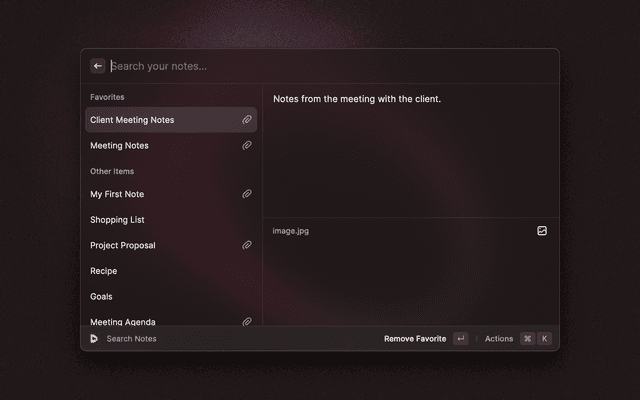Select the Meeting Agenda note

tap(123, 321)
